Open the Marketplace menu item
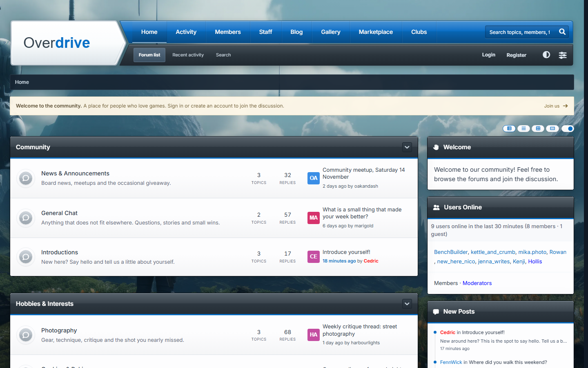588x368 pixels. click(x=376, y=32)
